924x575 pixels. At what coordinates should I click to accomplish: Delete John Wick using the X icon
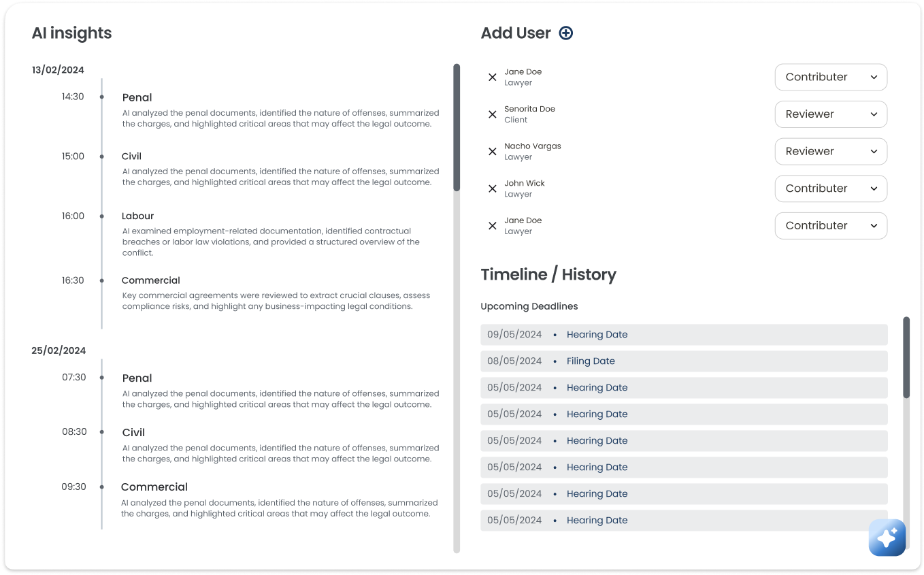click(493, 188)
